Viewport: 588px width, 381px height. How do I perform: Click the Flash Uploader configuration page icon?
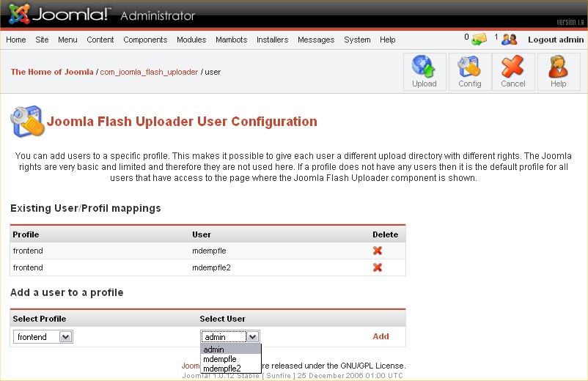click(27, 122)
